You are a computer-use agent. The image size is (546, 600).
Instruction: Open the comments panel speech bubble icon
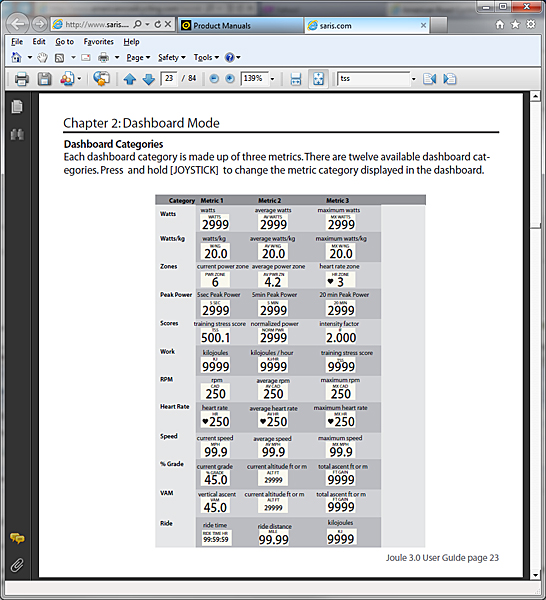[x=17, y=538]
